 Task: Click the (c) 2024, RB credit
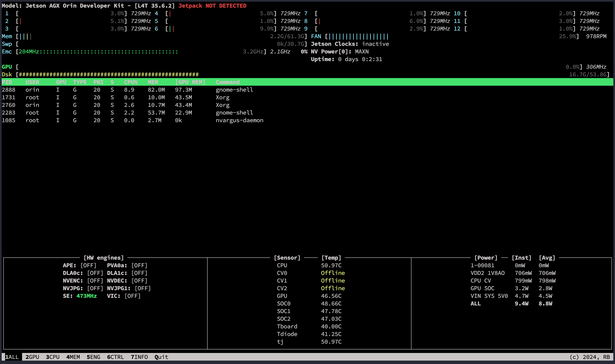pos(590,357)
